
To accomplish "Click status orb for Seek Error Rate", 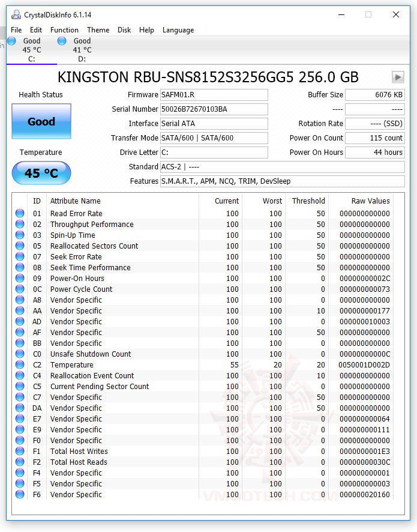I will point(20,256).
